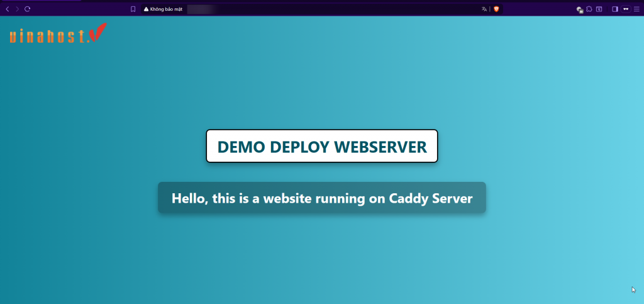Click the warning triangle before 'Không bảo mật'
This screenshot has width=644, height=304.
147,9
